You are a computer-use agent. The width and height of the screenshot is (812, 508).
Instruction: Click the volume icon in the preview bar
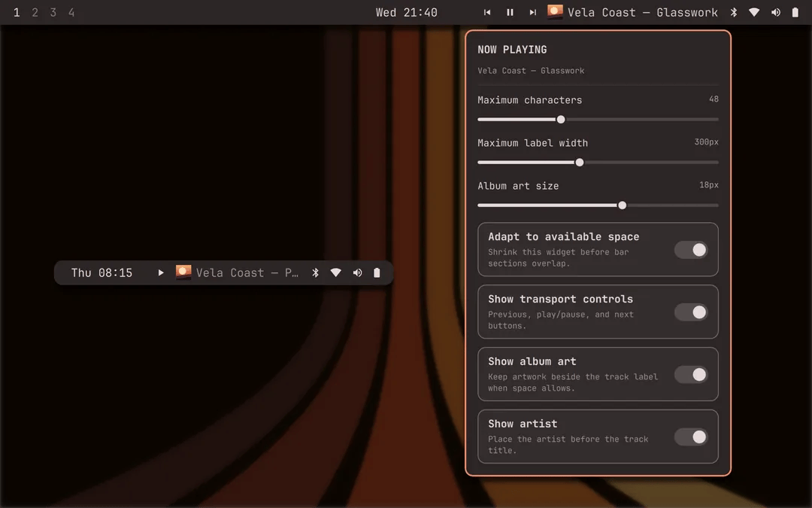click(357, 272)
